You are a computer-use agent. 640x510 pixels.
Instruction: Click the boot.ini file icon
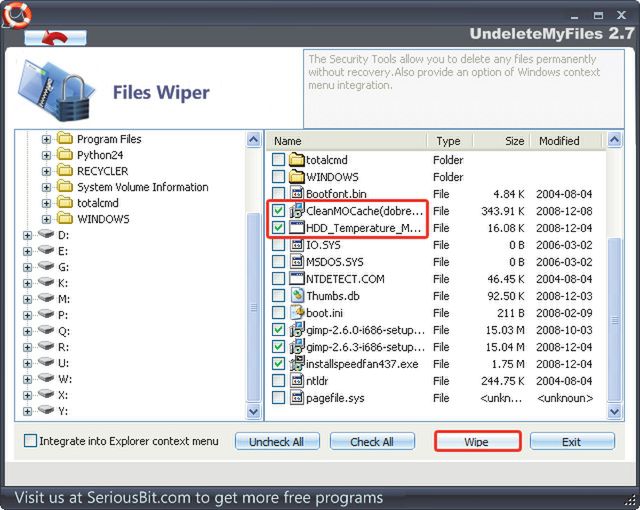click(x=297, y=313)
